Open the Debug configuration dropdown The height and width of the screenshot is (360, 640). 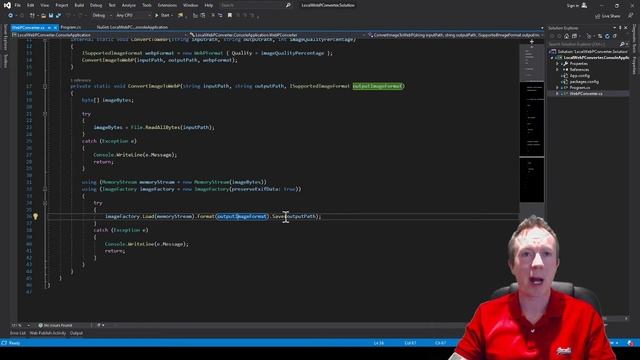pyautogui.click(x=102, y=16)
